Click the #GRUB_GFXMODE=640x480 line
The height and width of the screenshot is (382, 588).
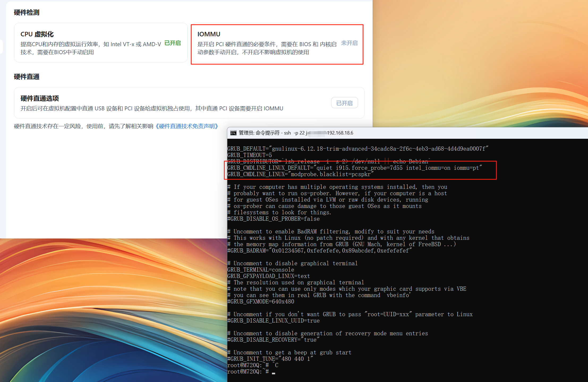point(261,302)
